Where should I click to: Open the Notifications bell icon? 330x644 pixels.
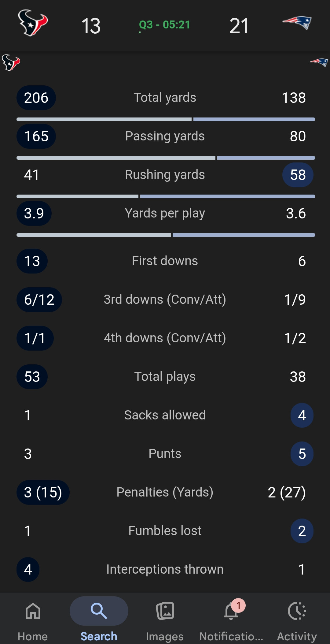(231, 612)
